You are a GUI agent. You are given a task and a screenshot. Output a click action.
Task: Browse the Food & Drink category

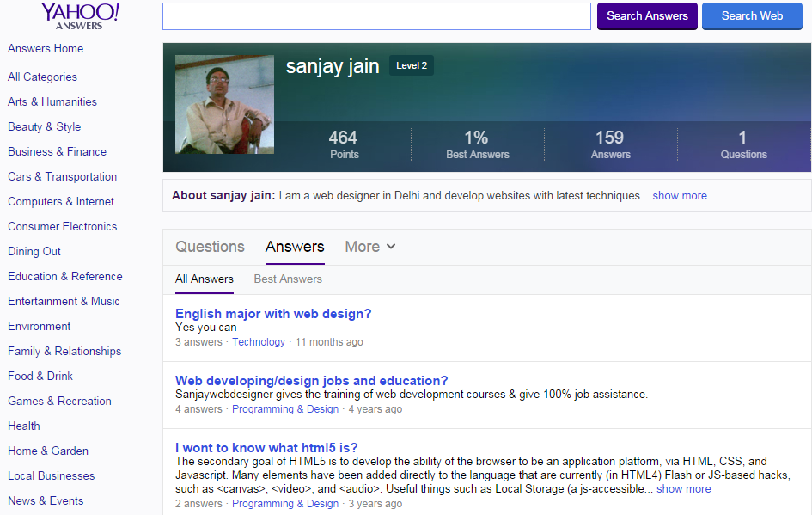[40, 376]
